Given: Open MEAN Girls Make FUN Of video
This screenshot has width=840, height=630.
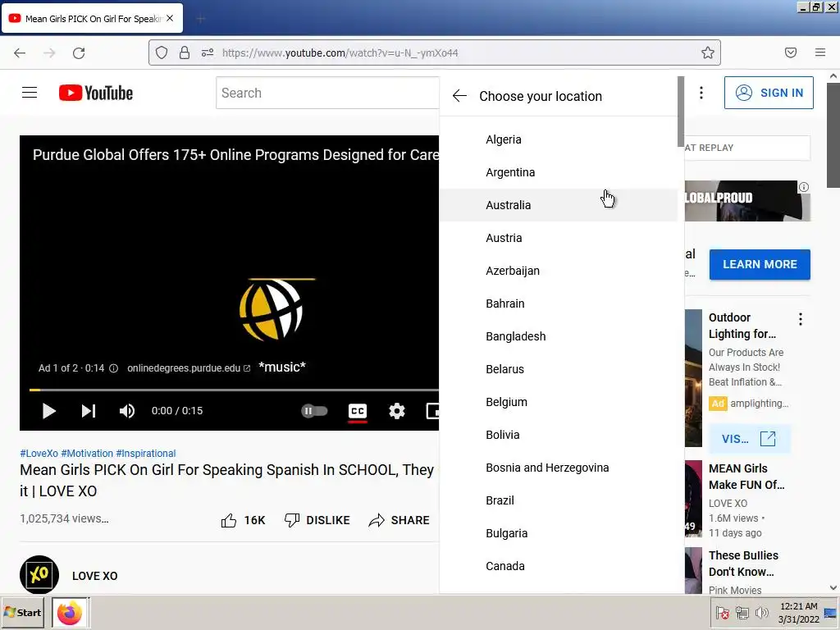Looking at the screenshot, I should 746,477.
